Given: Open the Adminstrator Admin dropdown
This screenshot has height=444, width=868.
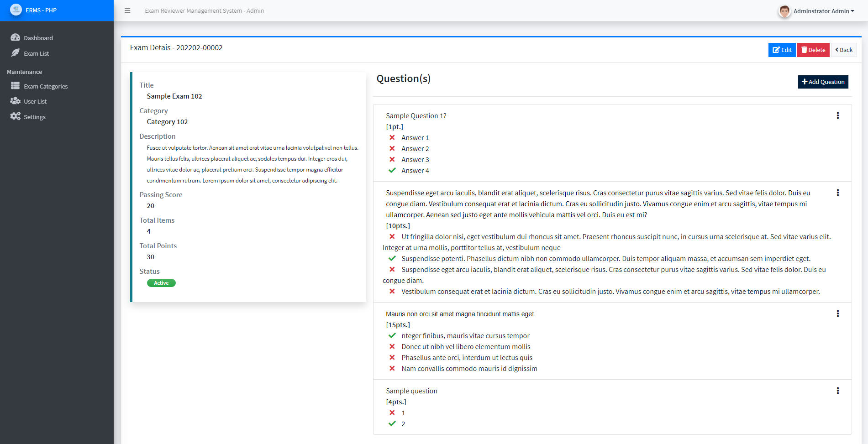Looking at the screenshot, I should click(x=824, y=11).
